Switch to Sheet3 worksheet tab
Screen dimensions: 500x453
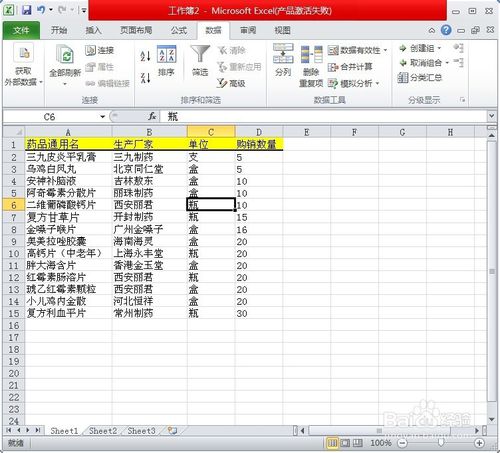coord(141,431)
